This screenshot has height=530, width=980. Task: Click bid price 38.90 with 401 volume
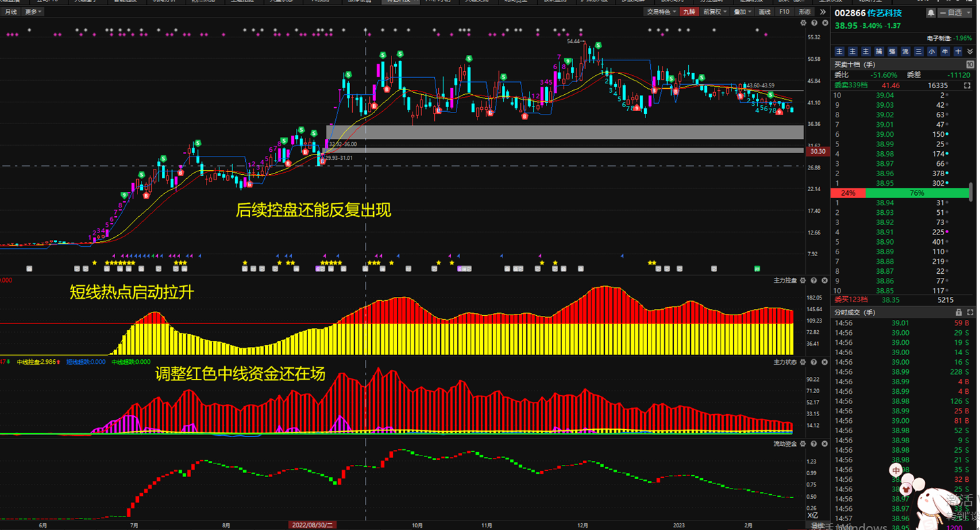pyautogui.click(x=885, y=242)
